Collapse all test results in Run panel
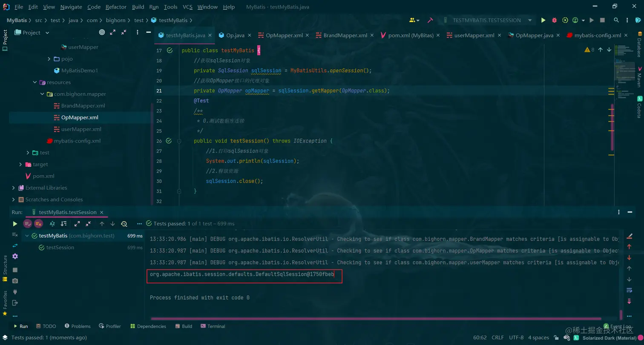This screenshot has height=345, width=644. [88, 224]
